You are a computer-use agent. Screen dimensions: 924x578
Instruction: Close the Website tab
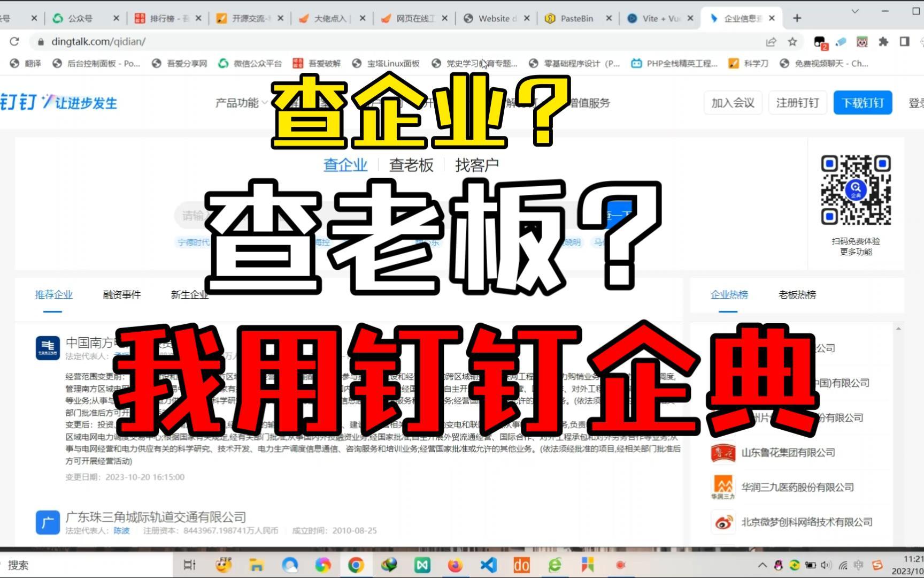527,18
